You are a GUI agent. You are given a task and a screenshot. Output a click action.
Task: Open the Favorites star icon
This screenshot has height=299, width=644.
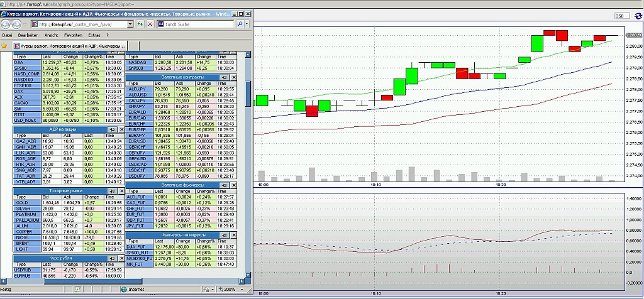pos(4,45)
